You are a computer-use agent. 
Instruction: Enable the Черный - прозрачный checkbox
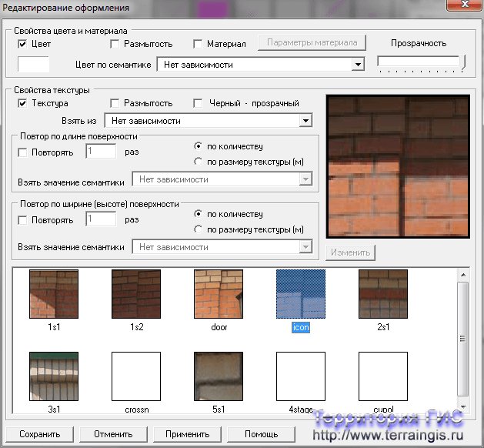click(199, 103)
